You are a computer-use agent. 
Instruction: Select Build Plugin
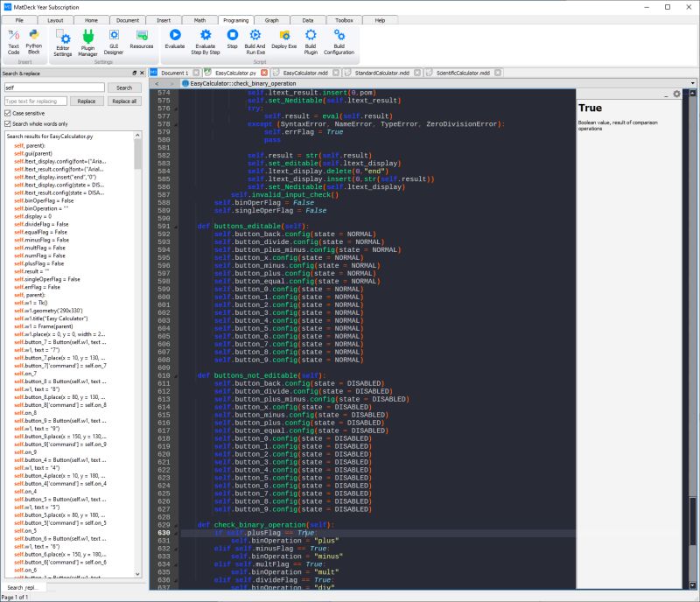tap(311, 38)
